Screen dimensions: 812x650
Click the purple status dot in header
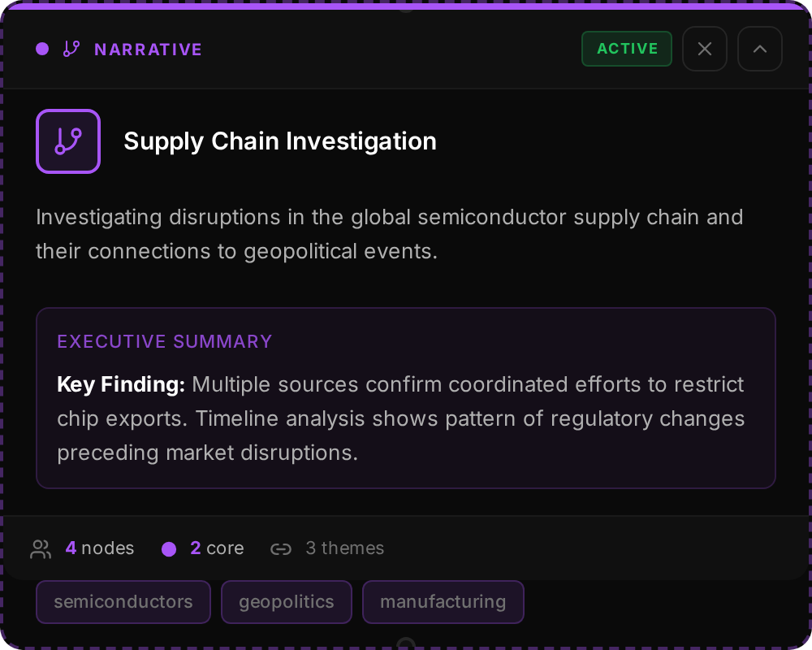[x=42, y=49]
